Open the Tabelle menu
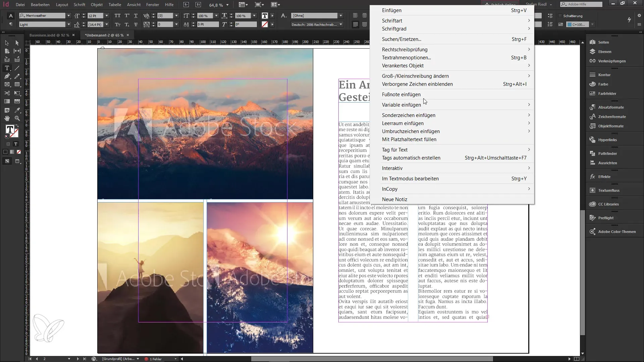The width and height of the screenshot is (644, 362). (x=115, y=5)
